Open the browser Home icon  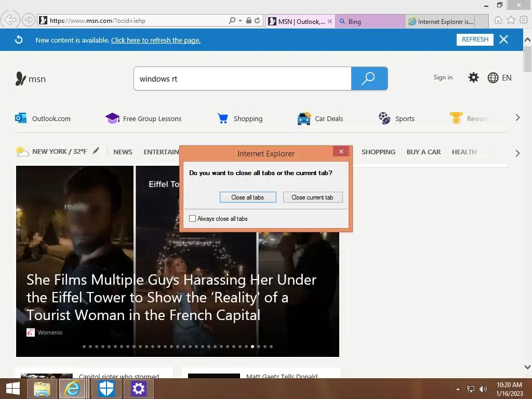click(498, 20)
